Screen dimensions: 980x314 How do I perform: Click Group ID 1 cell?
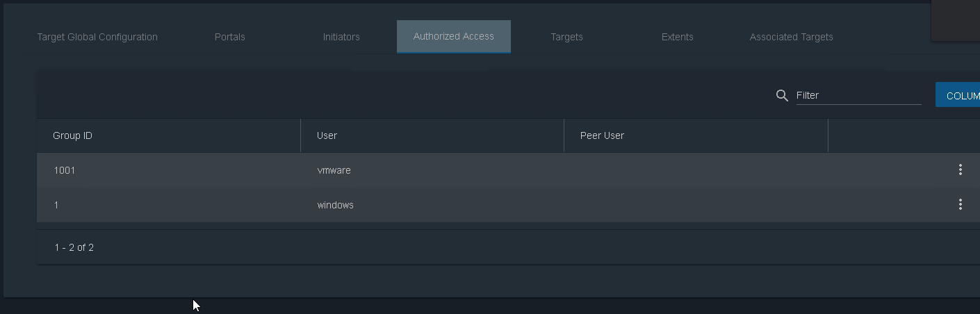pyautogui.click(x=56, y=205)
